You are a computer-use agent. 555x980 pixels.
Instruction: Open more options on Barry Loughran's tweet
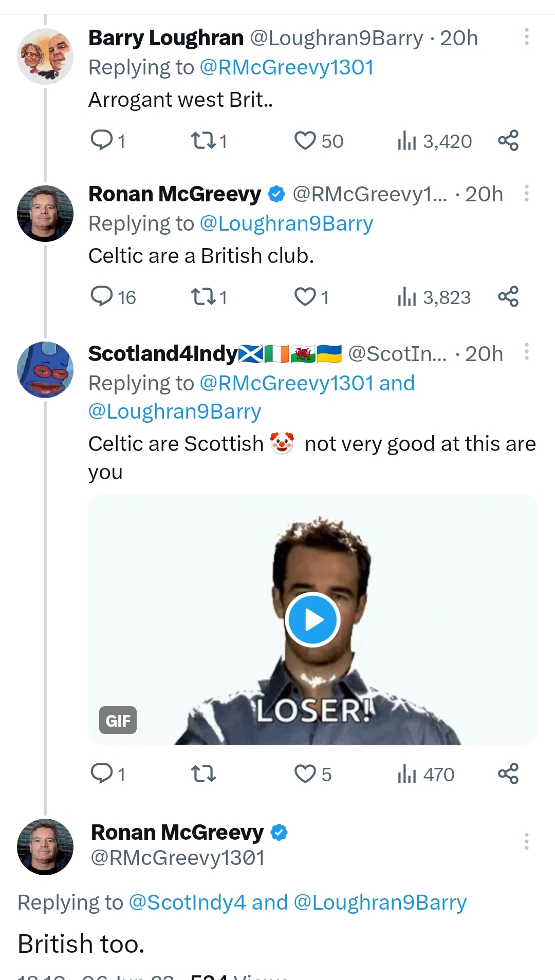pos(527,37)
